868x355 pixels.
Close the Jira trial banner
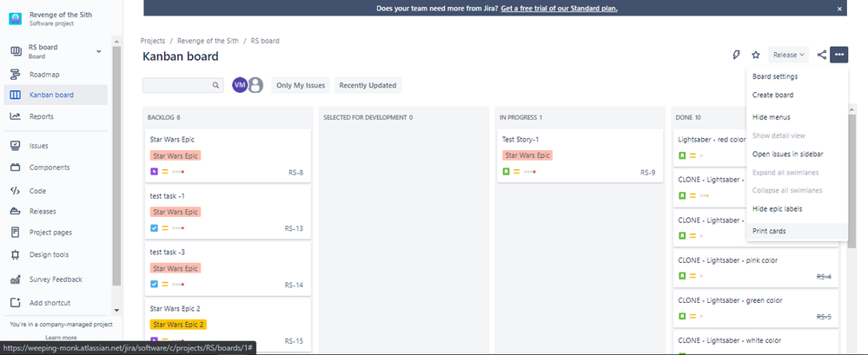tap(839, 9)
